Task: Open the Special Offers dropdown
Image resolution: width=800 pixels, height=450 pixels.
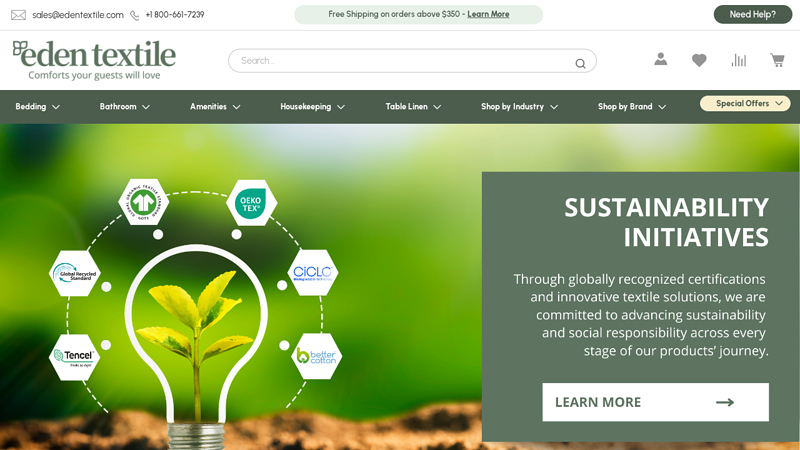Action: [745, 103]
